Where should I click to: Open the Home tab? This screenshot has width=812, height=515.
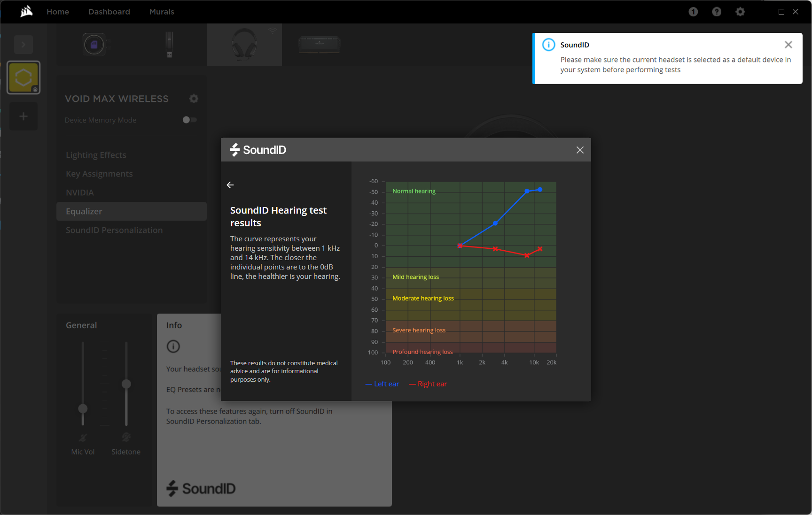58,12
